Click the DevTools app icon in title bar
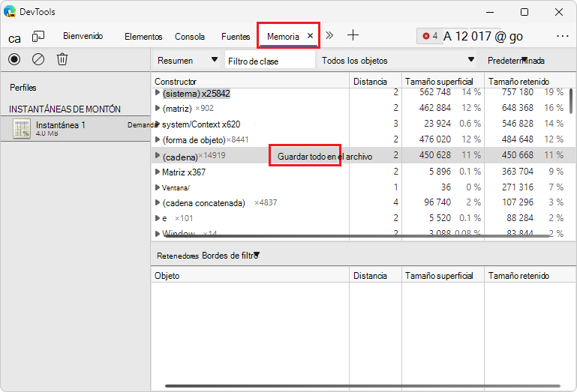 pos(10,11)
